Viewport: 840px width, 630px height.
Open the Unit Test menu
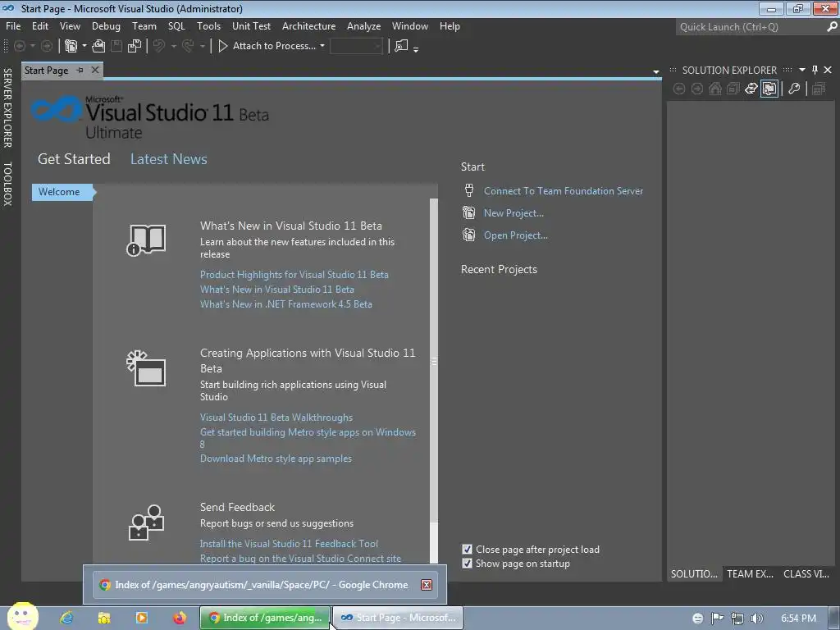pos(251,25)
